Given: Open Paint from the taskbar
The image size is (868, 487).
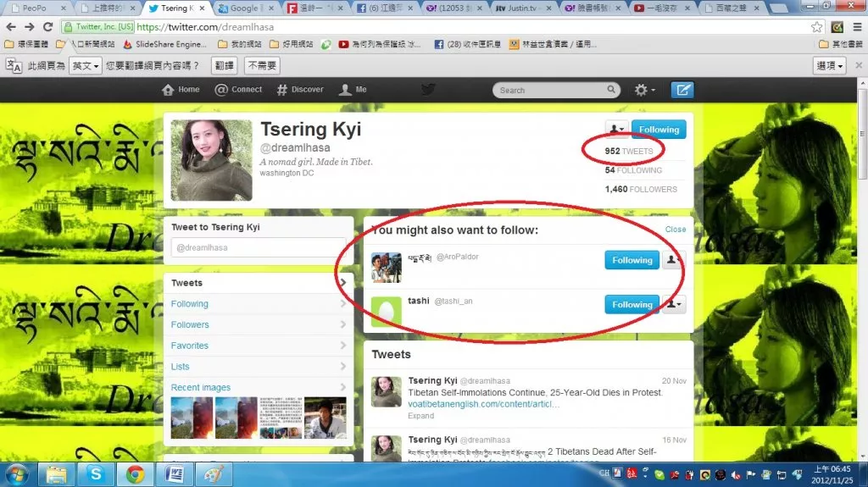Looking at the screenshot, I should click(x=214, y=475).
